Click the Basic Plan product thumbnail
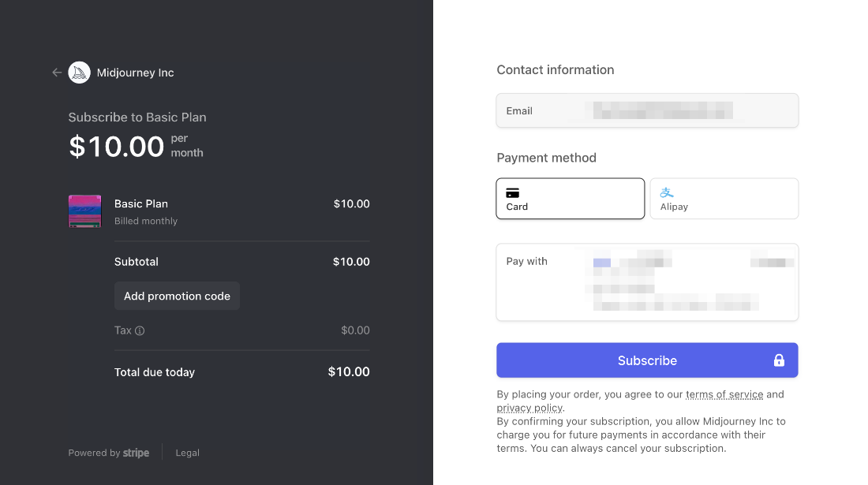 84,211
